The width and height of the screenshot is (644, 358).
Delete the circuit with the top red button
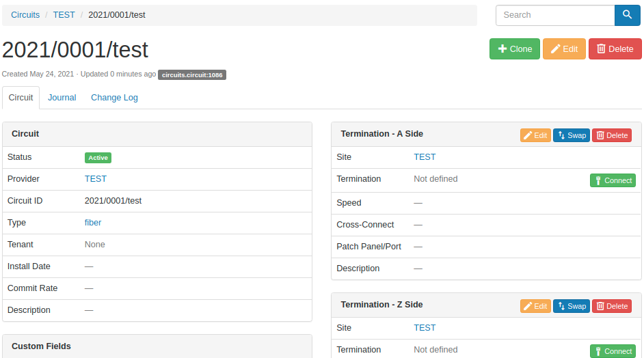pos(615,49)
